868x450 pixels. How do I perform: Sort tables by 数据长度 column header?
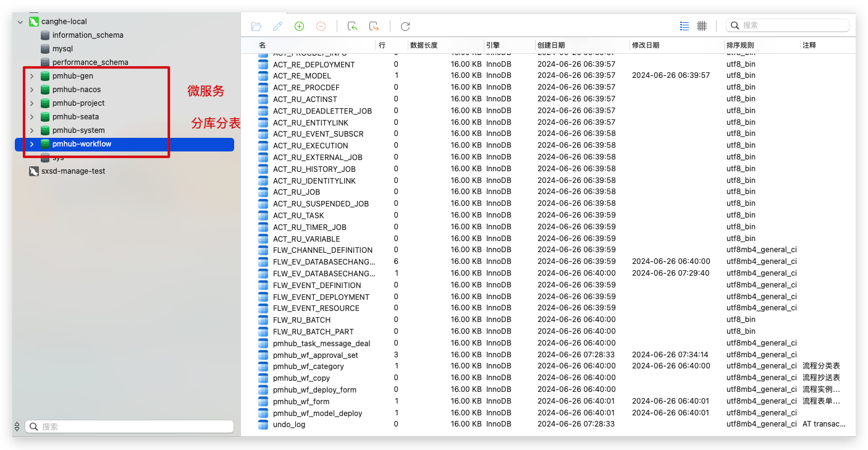tap(424, 45)
